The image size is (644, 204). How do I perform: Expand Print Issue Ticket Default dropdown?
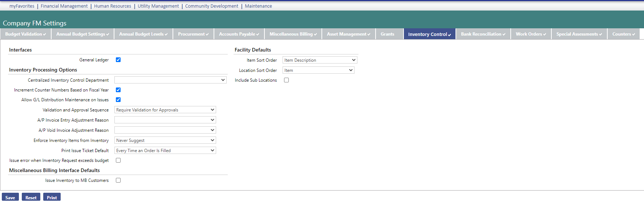coord(165,151)
